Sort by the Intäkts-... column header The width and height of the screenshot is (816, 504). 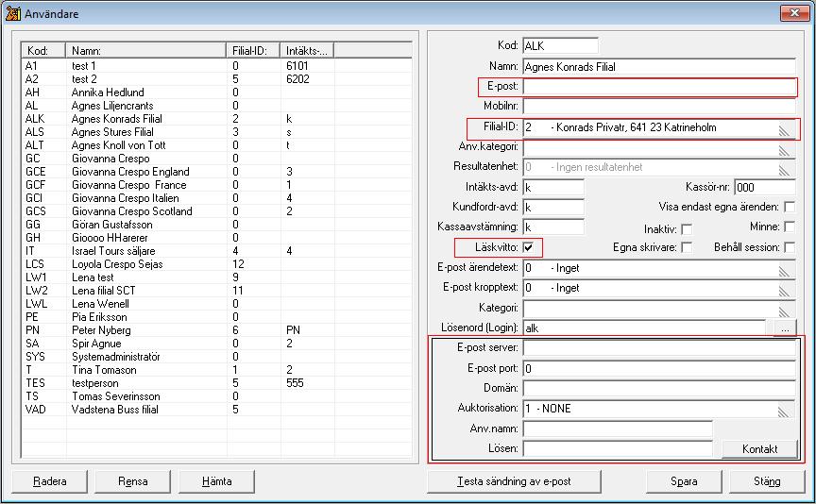(307, 50)
